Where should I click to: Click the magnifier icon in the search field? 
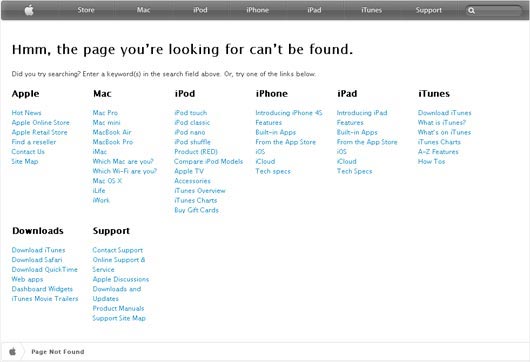[472, 10]
